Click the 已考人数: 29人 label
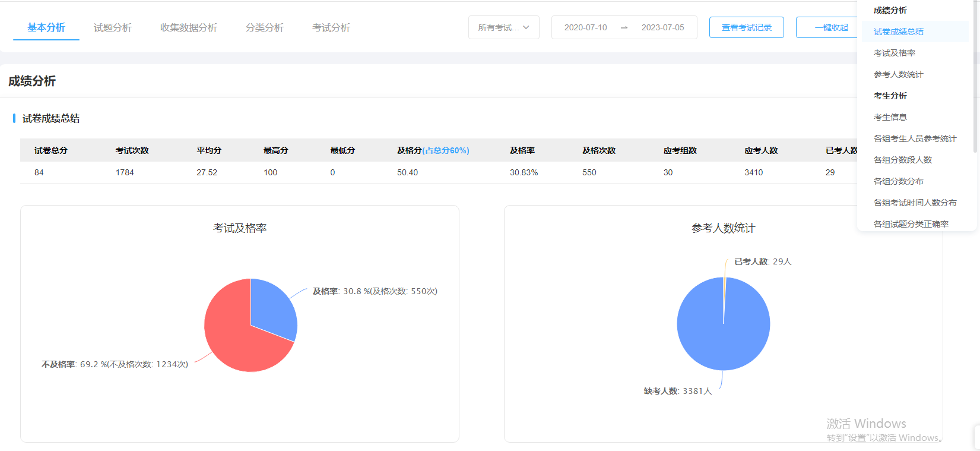 pyautogui.click(x=763, y=261)
